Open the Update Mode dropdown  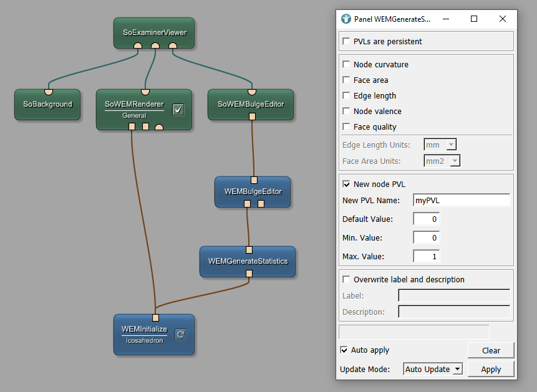pyautogui.click(x=433, y=369)
